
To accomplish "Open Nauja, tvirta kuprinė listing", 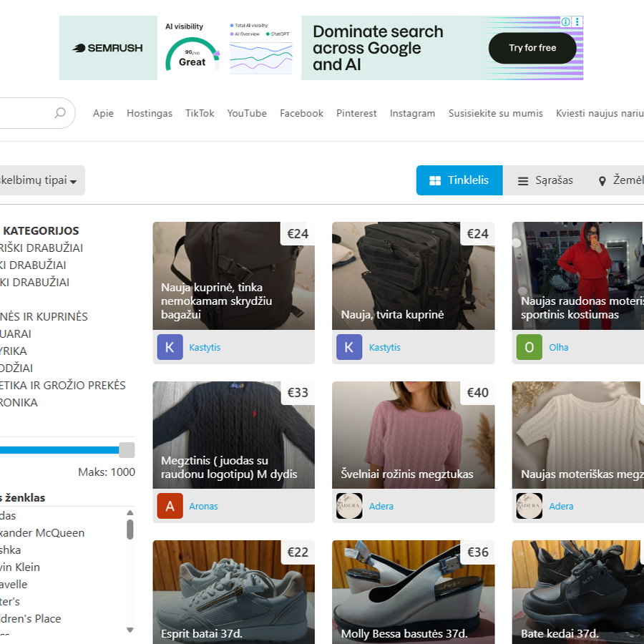I will click(413, 276).
